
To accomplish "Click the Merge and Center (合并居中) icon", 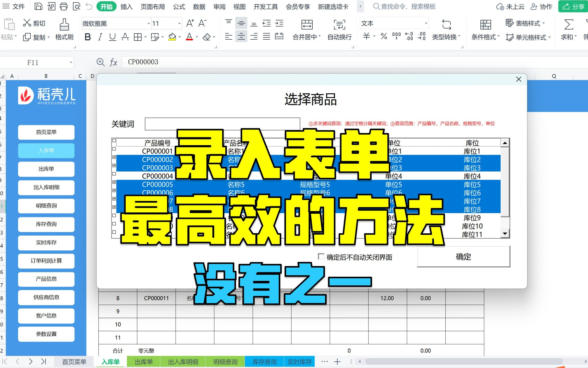I will click(x=307, y=25).
